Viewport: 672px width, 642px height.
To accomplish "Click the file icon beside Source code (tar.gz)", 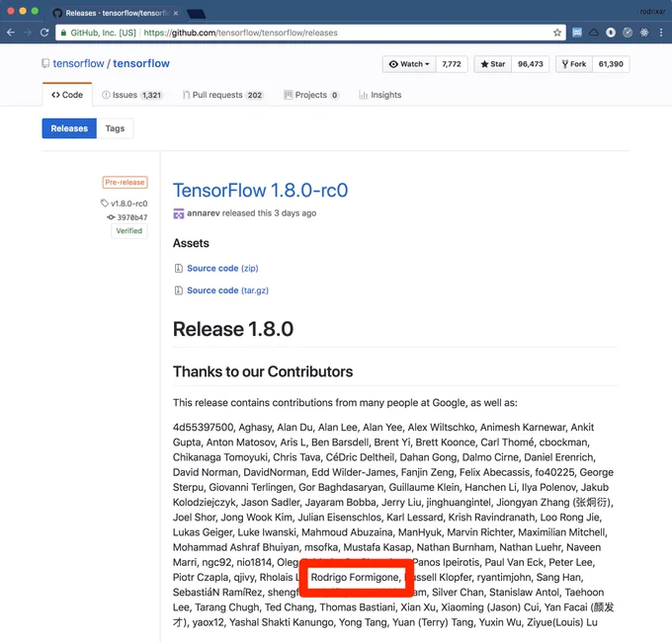I will coord(178,290).
